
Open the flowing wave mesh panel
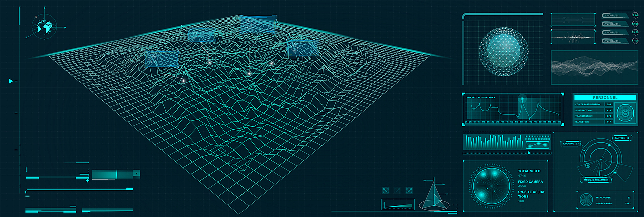click(594, 67)
